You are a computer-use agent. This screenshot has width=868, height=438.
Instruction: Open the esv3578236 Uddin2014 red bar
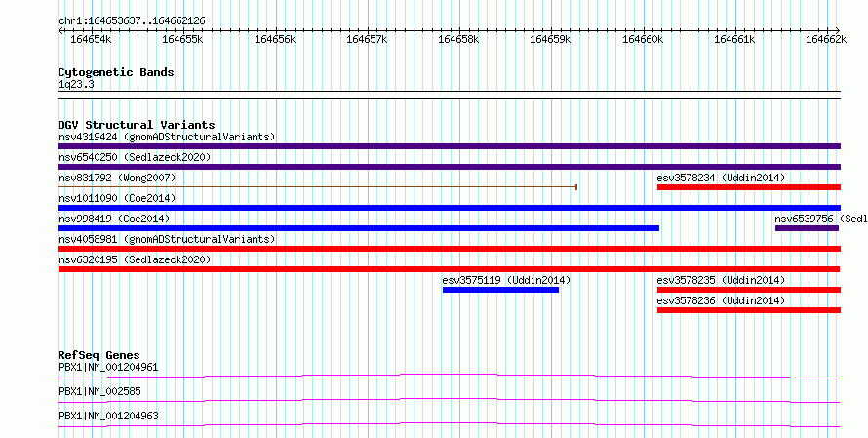tap(749, 310)
